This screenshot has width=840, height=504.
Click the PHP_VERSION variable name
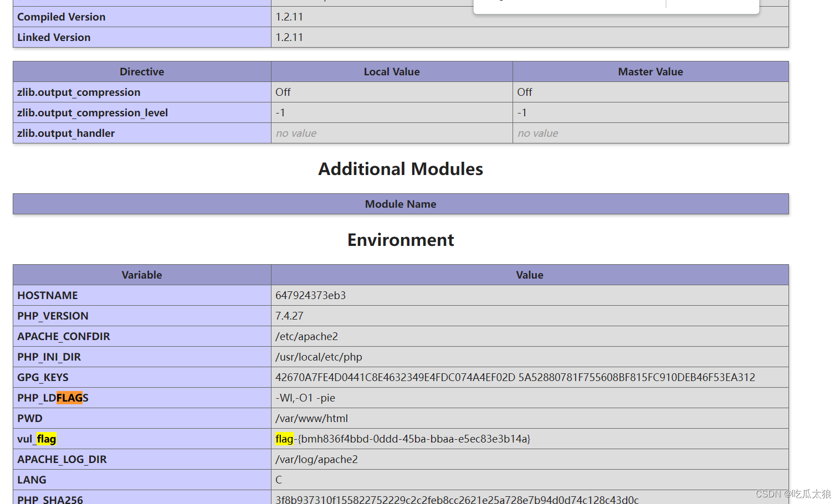53,316
